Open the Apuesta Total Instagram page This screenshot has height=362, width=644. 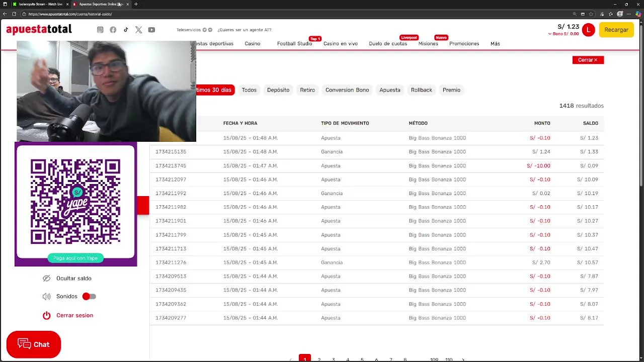point(100,30)
